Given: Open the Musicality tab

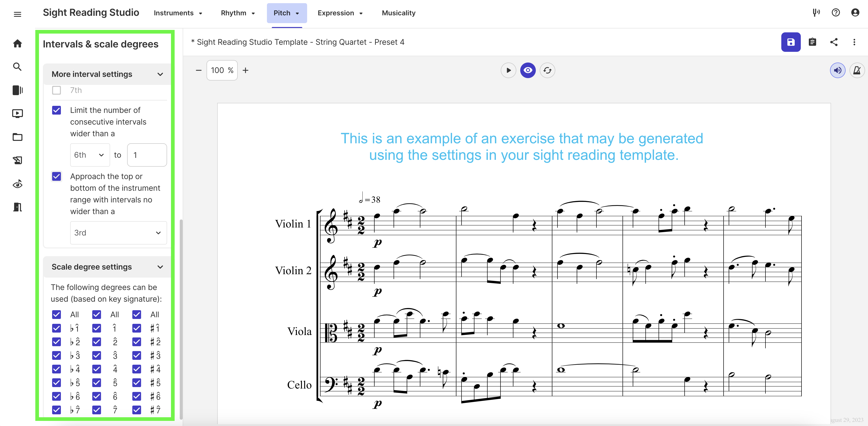Looking at the screenshot, I should click(x=399, y=13).
